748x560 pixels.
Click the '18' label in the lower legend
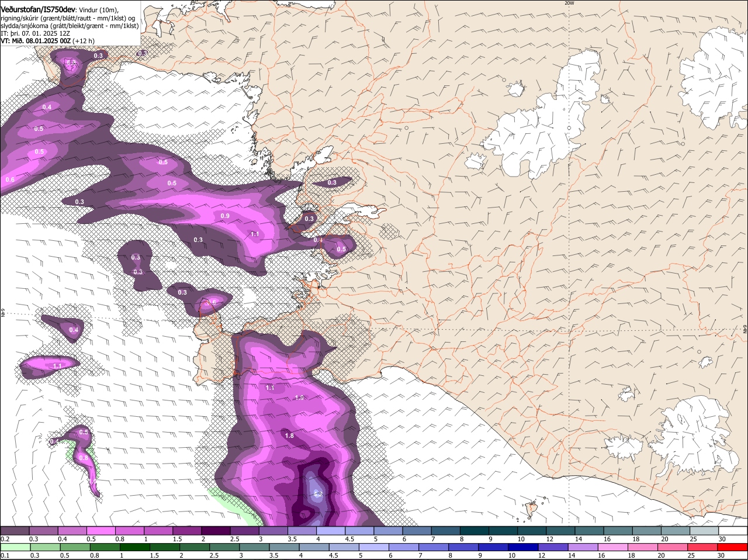click(631, 555)
